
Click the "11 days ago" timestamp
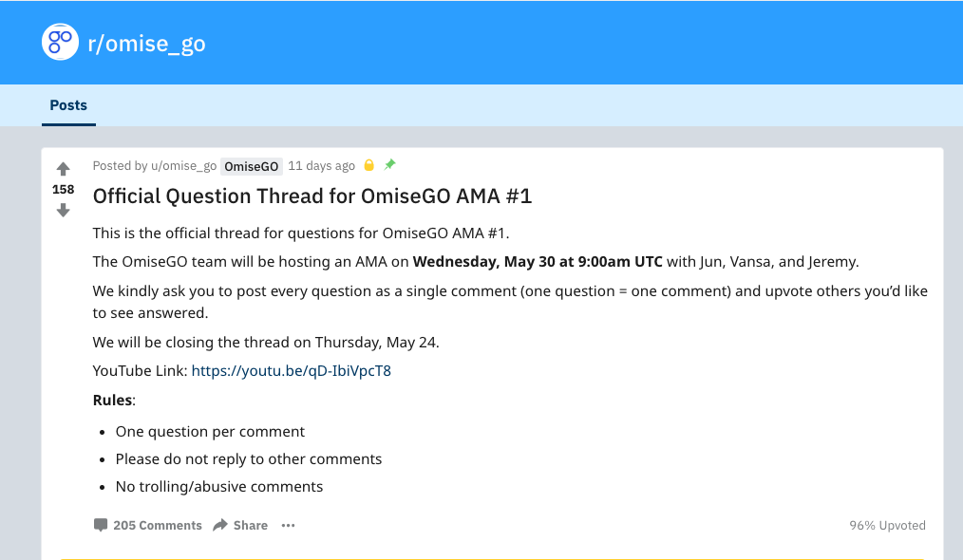click(x=321, y=166)
